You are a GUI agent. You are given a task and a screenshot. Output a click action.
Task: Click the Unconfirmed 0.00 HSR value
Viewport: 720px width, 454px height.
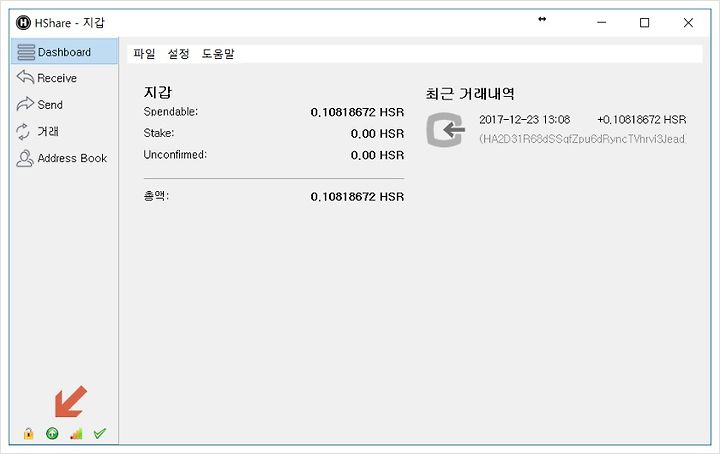pyautogui.click(x=377, y=155)
